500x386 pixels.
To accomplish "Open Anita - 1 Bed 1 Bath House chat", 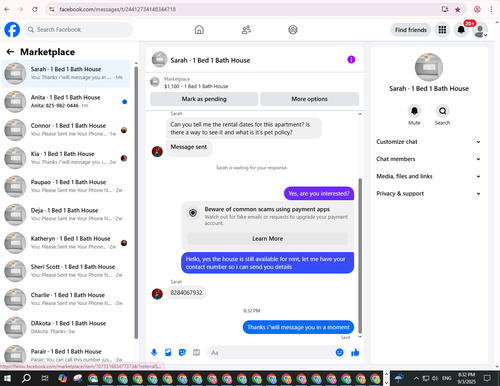I will [66, 102].
